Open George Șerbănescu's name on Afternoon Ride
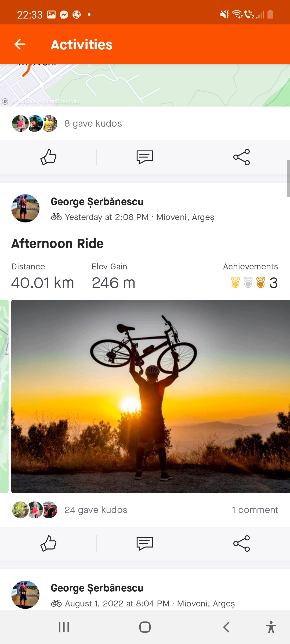290x644 pixels. [97, 202]
